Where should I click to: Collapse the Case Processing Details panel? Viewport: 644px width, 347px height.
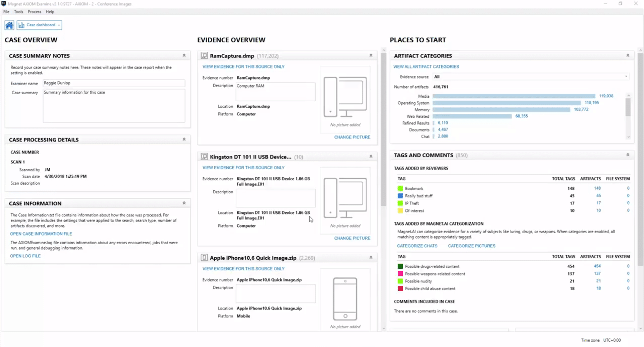(184, 139)
